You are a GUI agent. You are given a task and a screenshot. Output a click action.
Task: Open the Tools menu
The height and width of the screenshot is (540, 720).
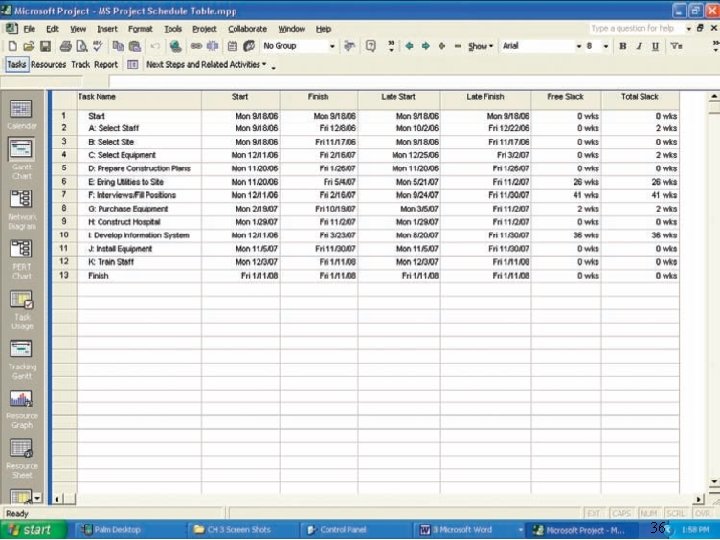click(x=173, y=29)
